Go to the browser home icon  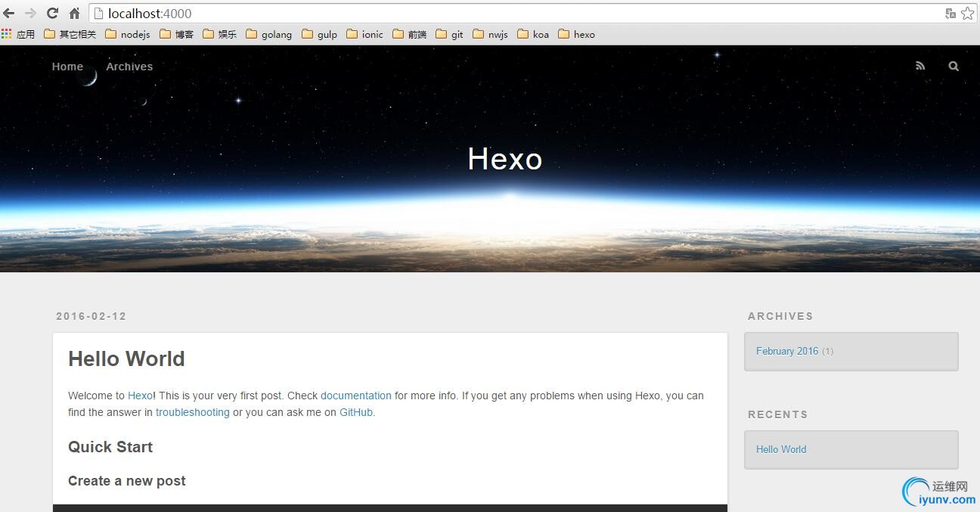(x=74, y=13)
